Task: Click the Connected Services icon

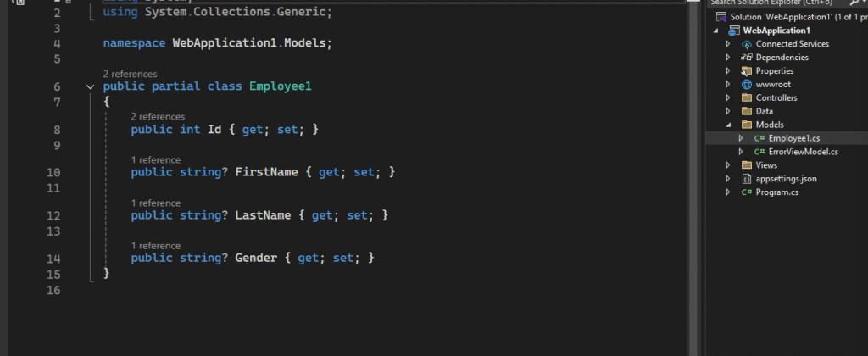Action: 747,44
